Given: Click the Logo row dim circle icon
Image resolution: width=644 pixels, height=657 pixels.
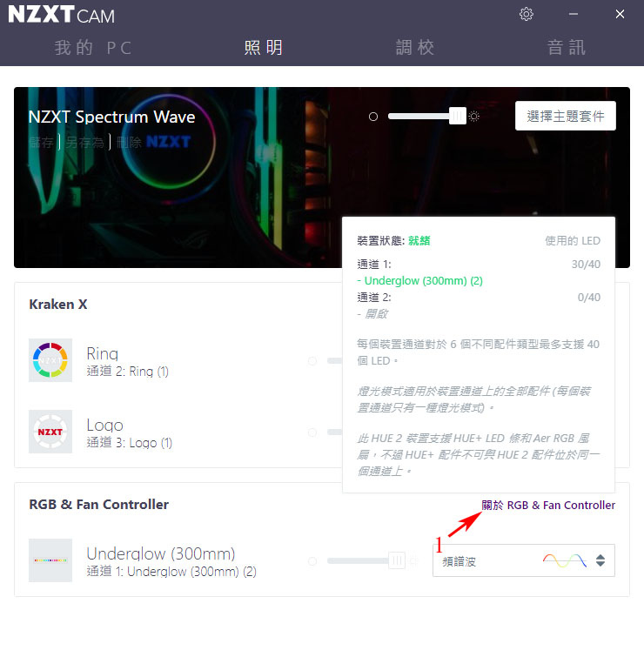Looking at the screenshot, I should pos(312,432).
